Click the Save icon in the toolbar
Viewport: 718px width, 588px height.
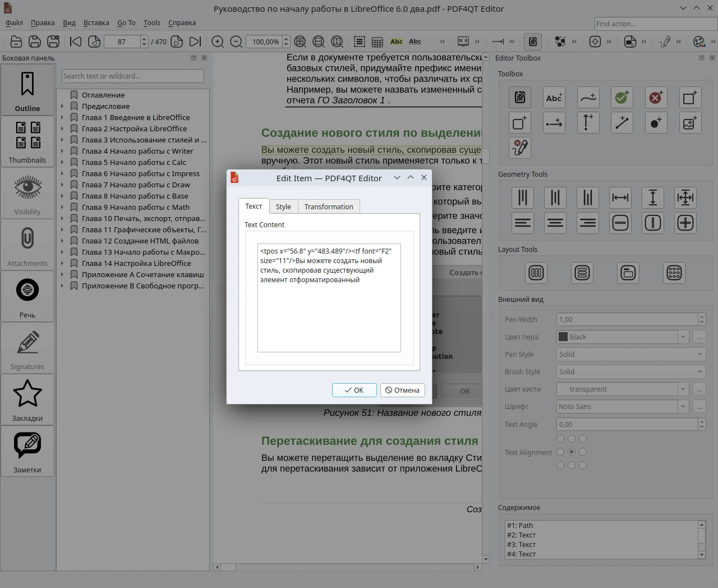tap(35, 42)
